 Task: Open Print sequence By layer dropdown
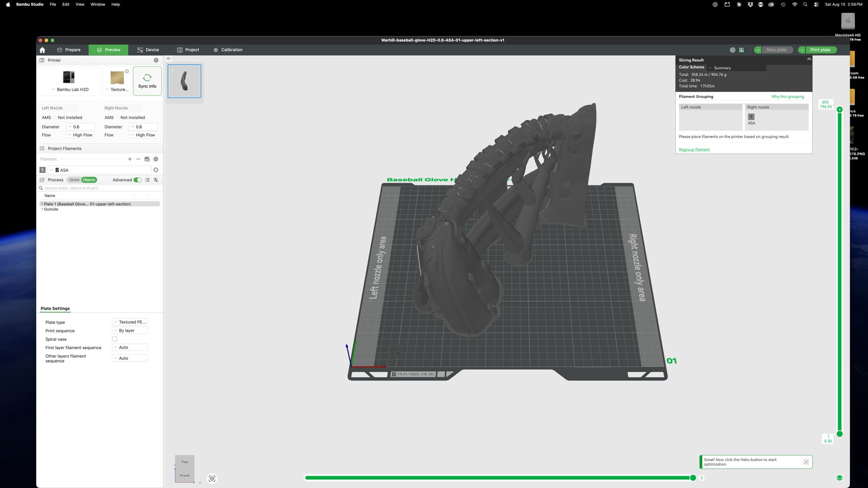point(130,330)
